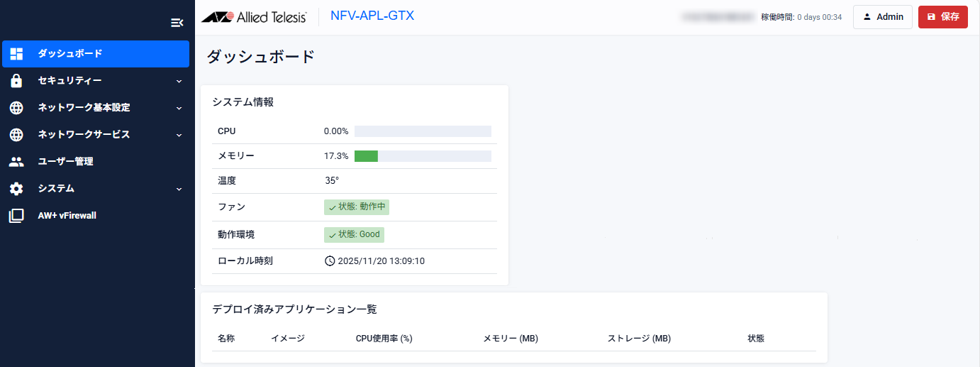Click the globe icon for ネットワークサービス
This screenshot has height=367, width=980.
point(16,135)
